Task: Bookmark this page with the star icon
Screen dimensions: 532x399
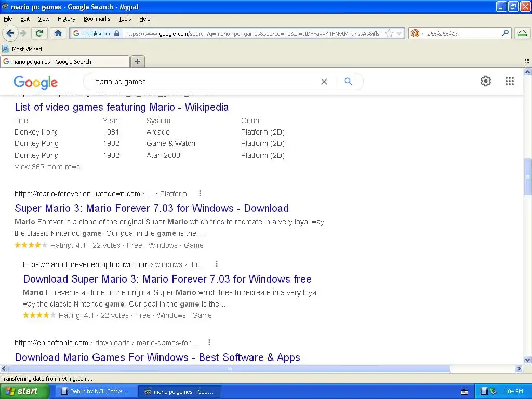Action: tap(389, 33)
